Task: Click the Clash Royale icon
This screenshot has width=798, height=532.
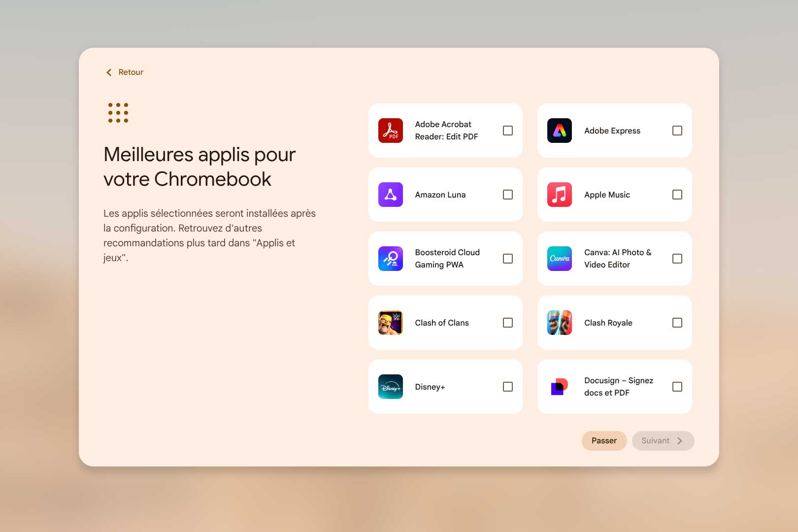Action: pos(560,323)
